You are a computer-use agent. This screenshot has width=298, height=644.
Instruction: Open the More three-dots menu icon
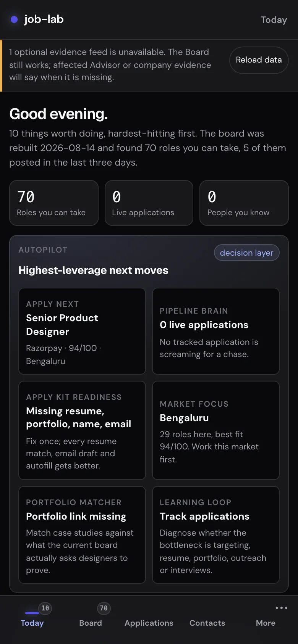click(281, 608)
